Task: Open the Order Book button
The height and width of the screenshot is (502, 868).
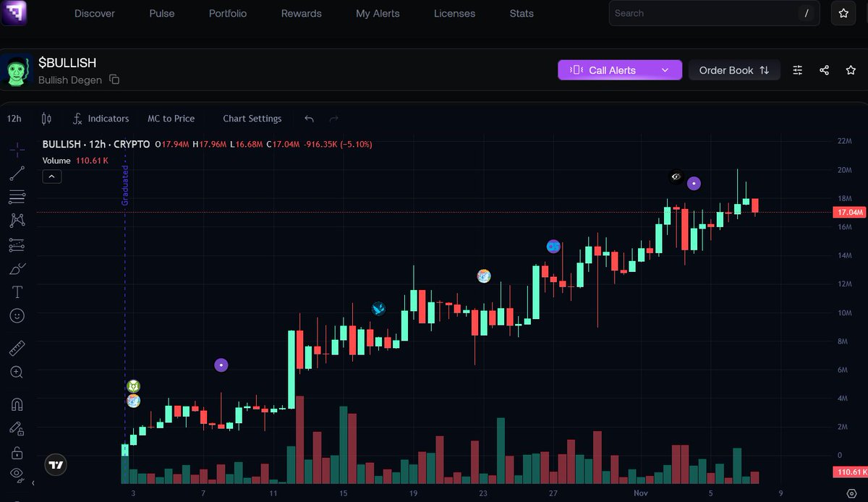Action: pos(734,70)
